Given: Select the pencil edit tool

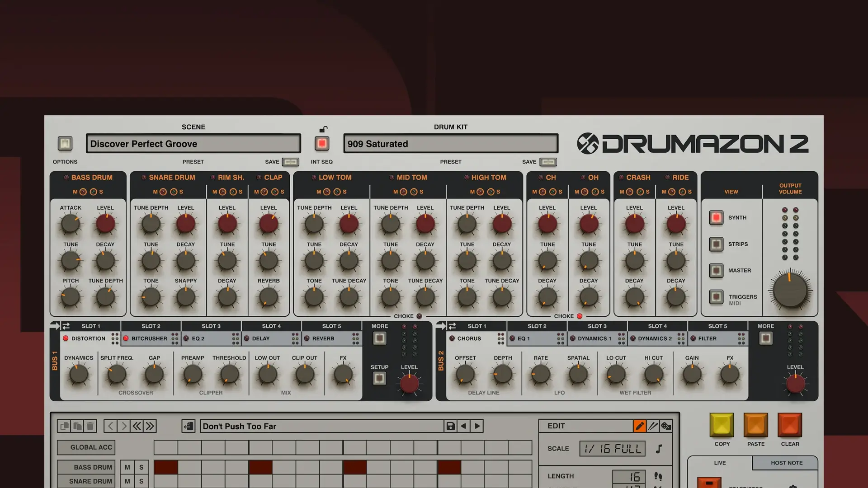Looking at the screenshot, I should pyautogui.click(x=639, y=426).
